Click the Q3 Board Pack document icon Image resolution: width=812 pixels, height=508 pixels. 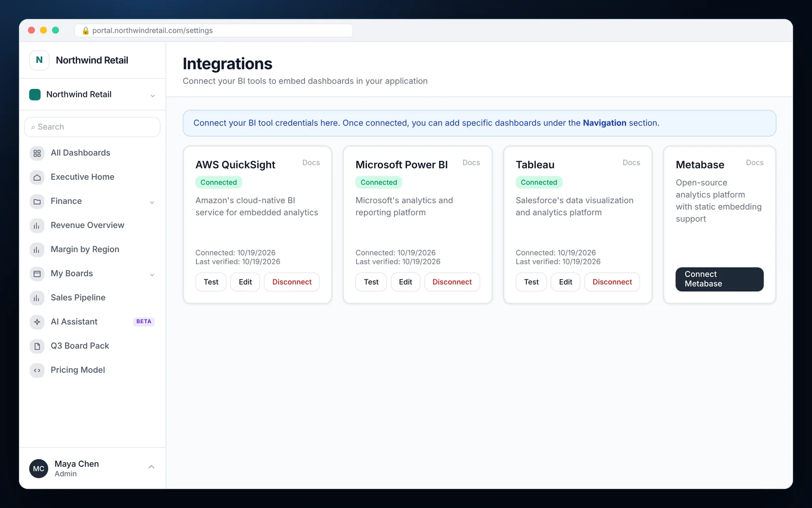click(x=37, y=346)
